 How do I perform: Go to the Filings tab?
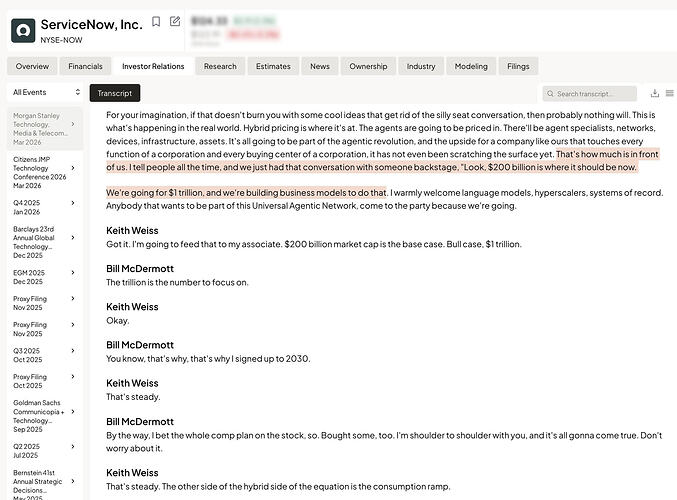518,66
